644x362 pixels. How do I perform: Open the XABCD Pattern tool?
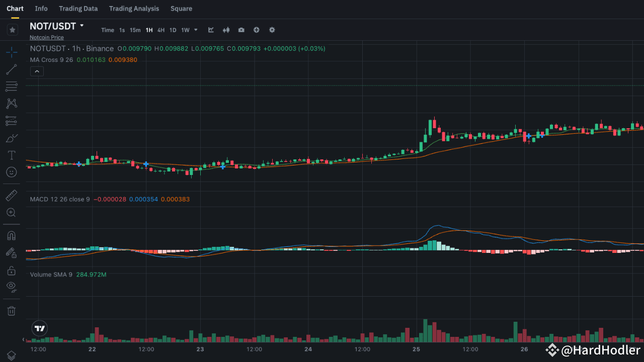coord(12,104)
